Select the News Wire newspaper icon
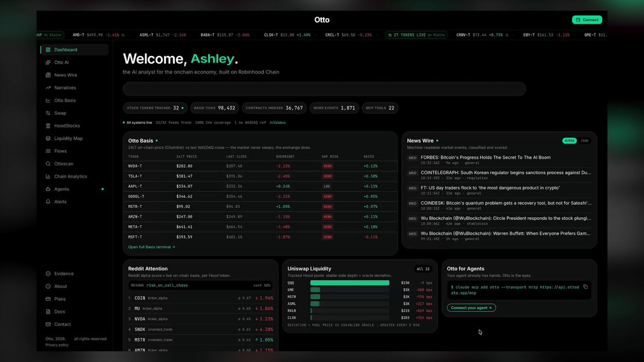644x362 pixels. pyautogui.click(x=48, y=75)
